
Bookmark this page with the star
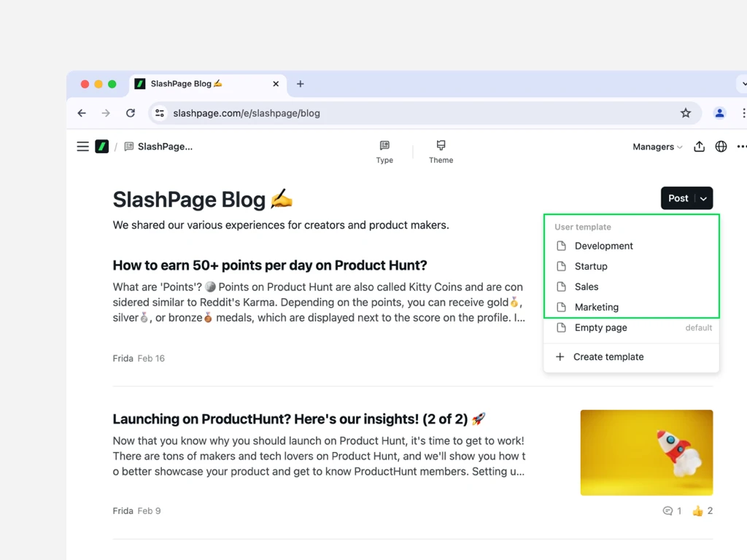tap(685, 113)
